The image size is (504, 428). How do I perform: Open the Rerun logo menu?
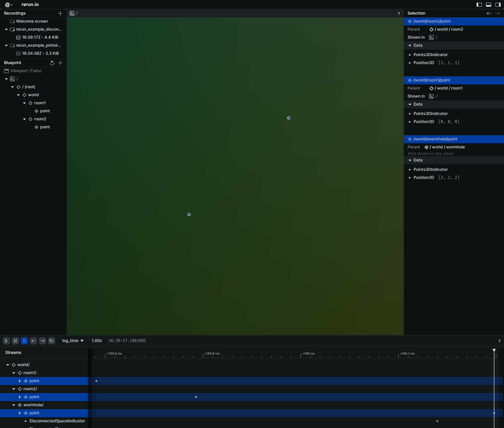point(9,5)
